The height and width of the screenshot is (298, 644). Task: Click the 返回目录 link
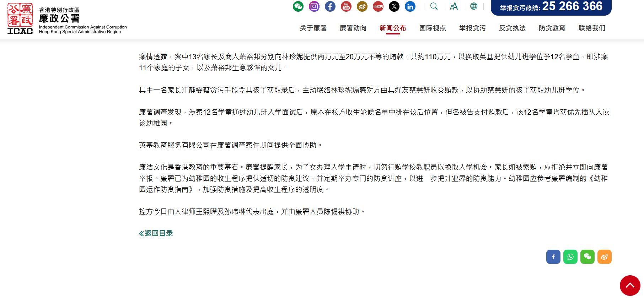click(156, 233)
